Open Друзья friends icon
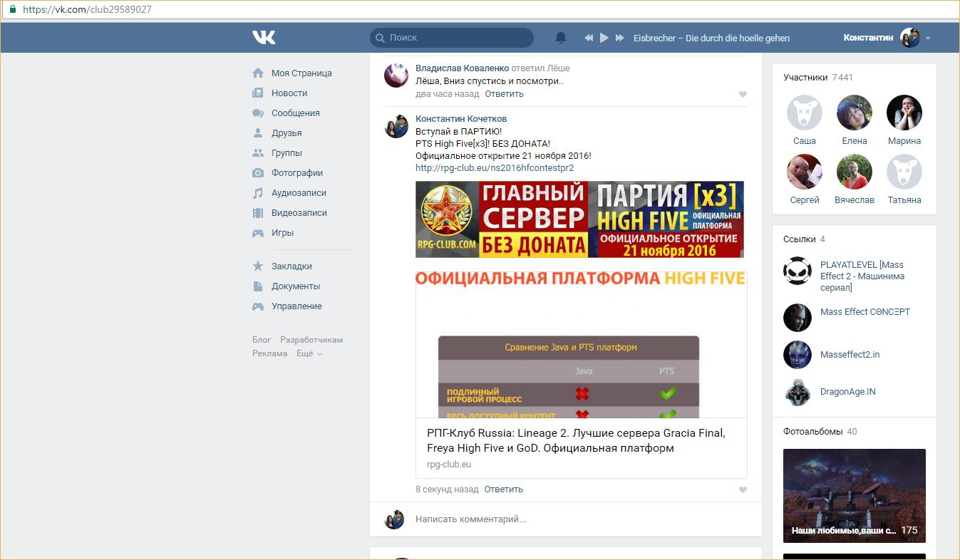This screenshot has height=560, width=960. (x=258, y=133)
